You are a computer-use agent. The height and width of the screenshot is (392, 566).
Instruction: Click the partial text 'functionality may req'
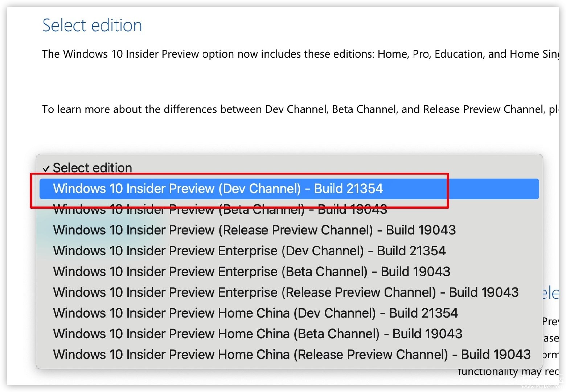(508, 372)
